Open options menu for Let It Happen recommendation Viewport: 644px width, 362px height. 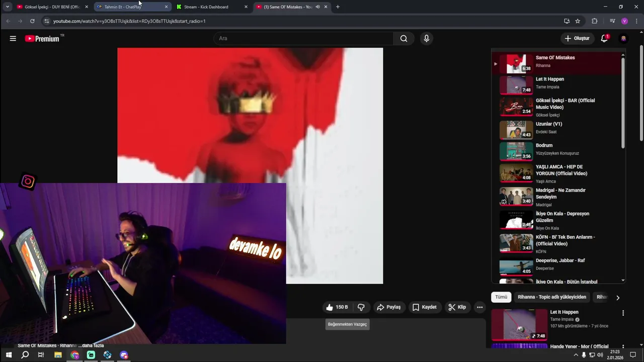pos(623,313)
